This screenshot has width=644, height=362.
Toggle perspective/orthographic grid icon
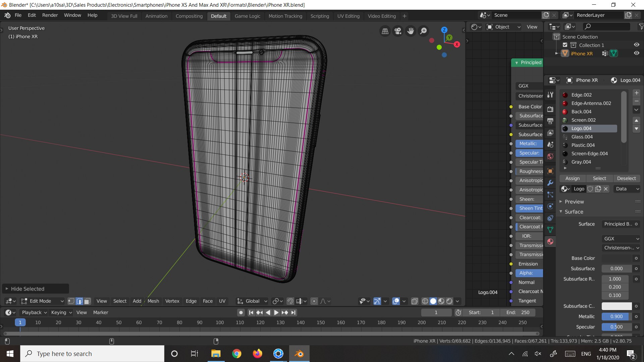[x=385, y=31]
